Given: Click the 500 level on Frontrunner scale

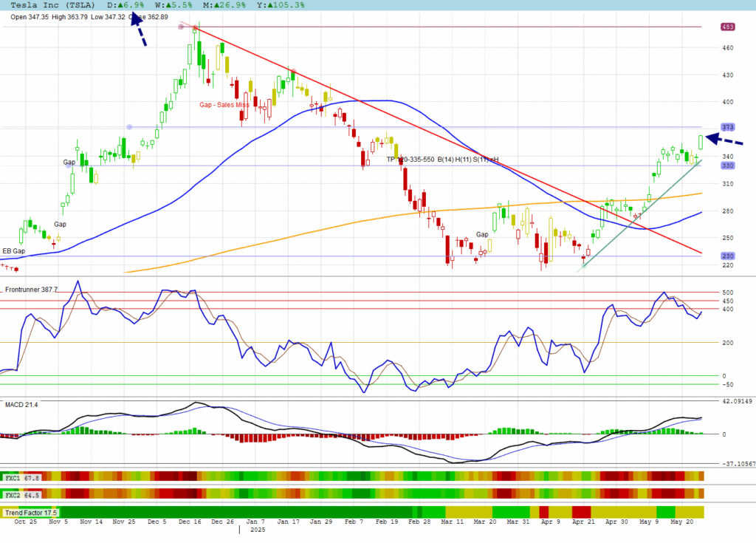Looking at the screenshot, I should pos(727,293).
